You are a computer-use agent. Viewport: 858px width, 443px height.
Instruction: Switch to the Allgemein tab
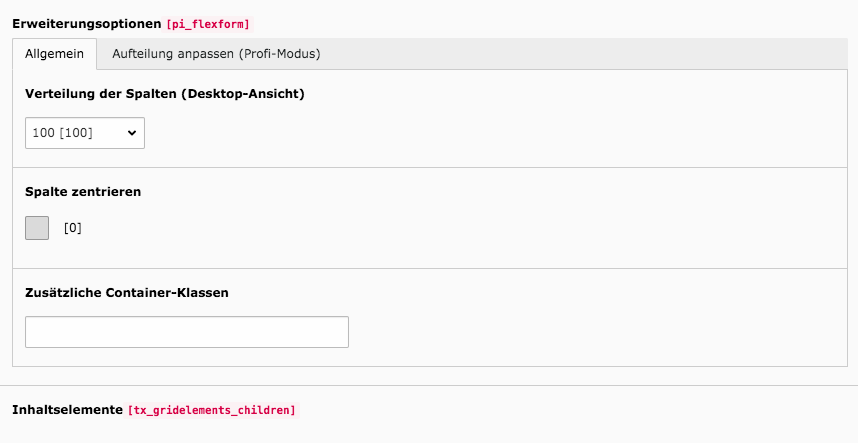54,54
